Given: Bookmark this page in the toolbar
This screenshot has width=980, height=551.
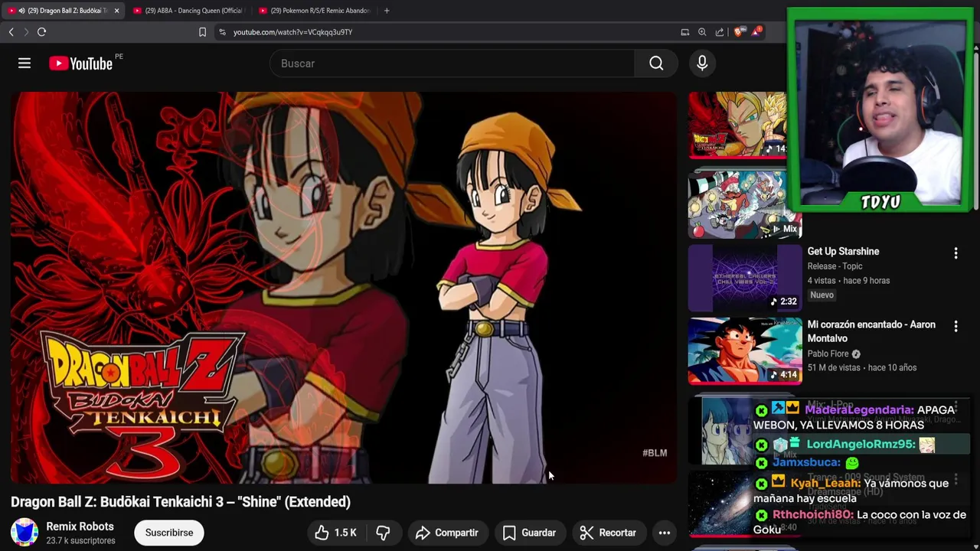Looking at the screenshot, I should pyautogui.click(x=202, y=32).
